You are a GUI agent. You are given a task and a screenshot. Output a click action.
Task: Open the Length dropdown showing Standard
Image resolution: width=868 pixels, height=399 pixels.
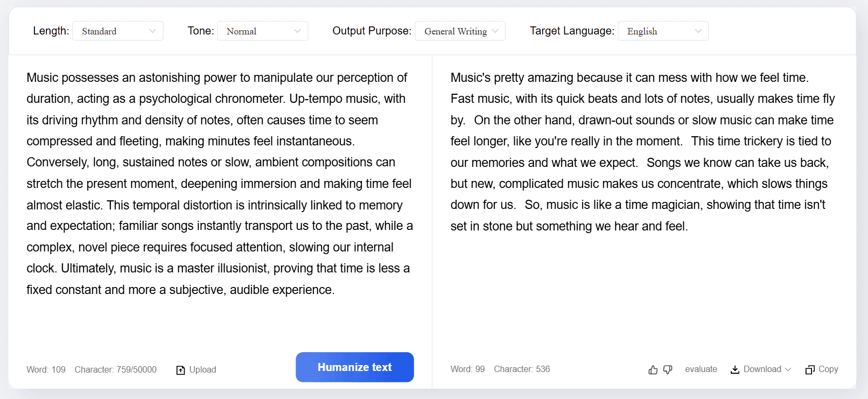[118, 31]
